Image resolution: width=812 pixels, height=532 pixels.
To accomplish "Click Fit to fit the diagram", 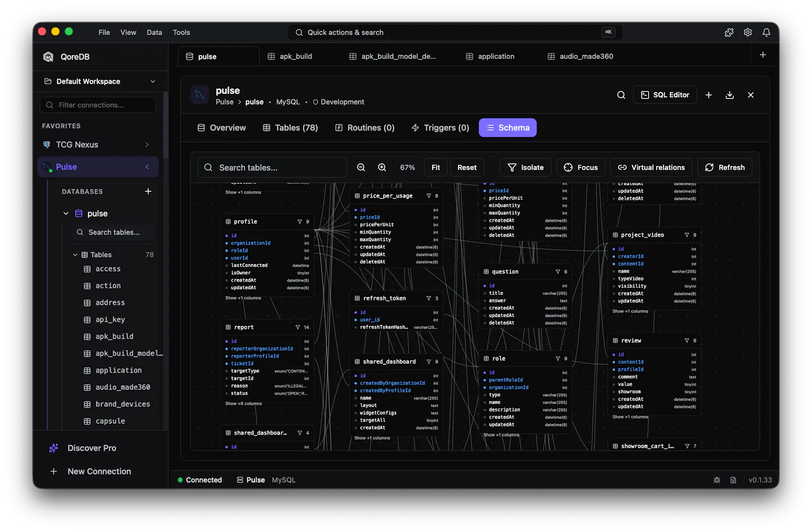I will pos(435,168).
